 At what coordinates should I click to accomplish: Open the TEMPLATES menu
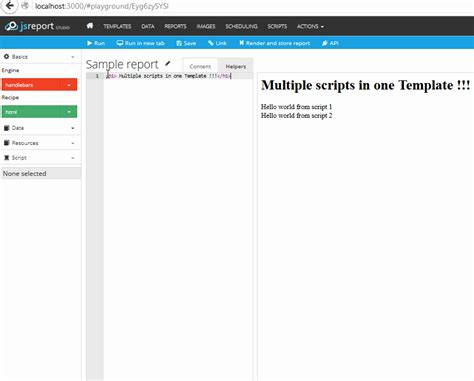tap(117, 26)
